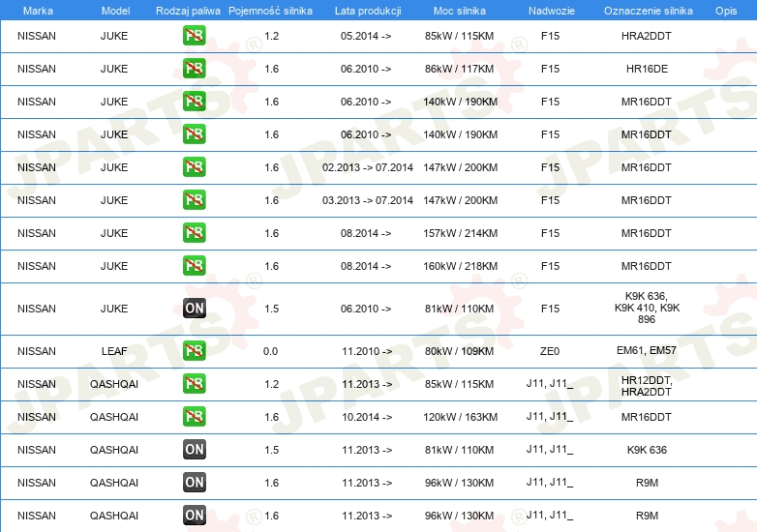Select the Lata produkcji column header
The height and width of the screenshot is (532, 757).
tap(368, 11)
